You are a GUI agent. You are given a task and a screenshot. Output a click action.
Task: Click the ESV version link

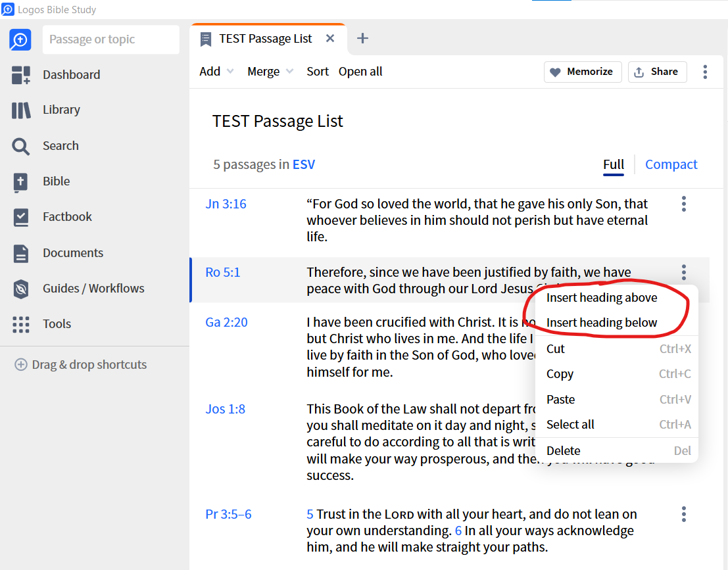tap(304, 164)
